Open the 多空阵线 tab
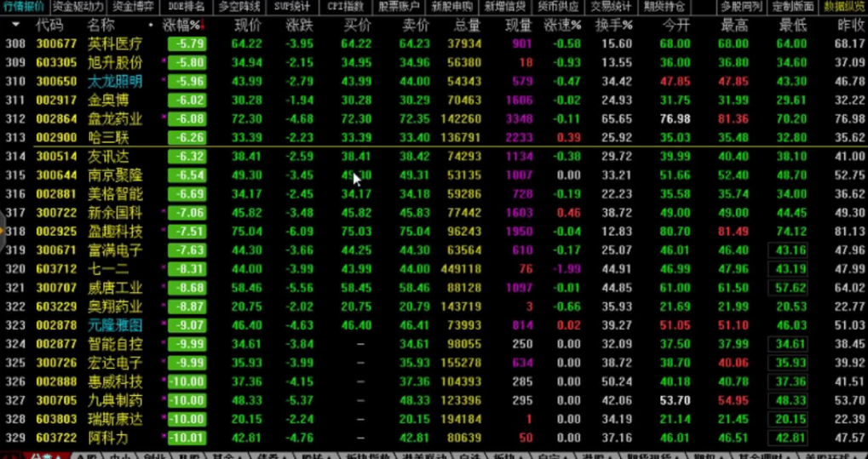 (239, 7)
